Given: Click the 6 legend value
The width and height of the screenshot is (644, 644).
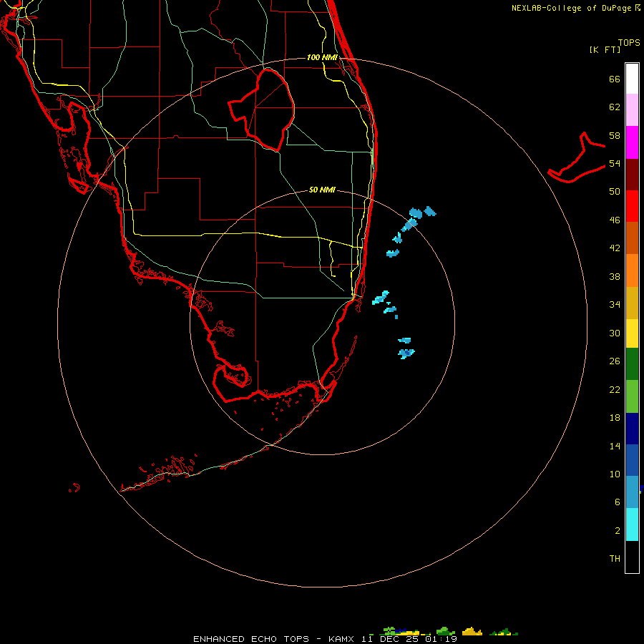Looking at the screenshot, I should click(x=618, y=502).
